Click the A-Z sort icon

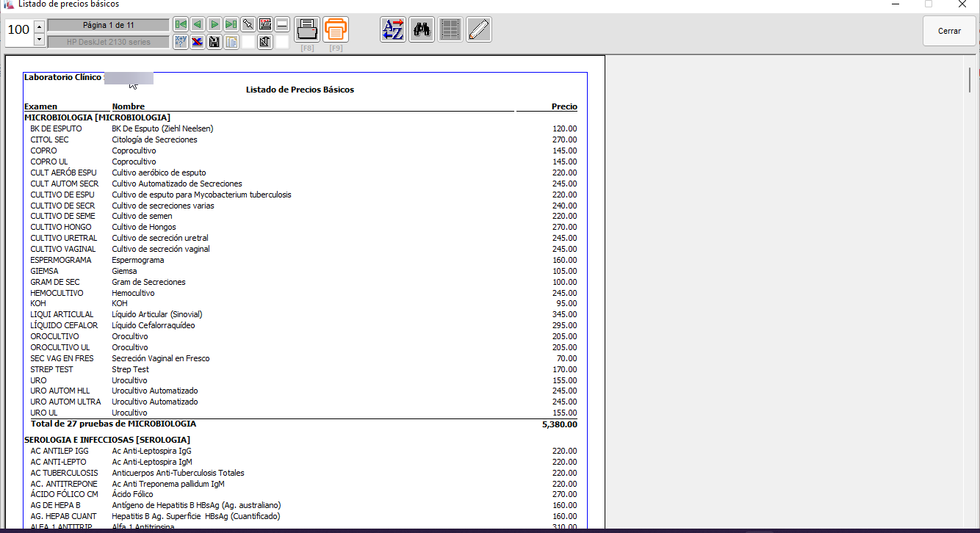(393, 29)
